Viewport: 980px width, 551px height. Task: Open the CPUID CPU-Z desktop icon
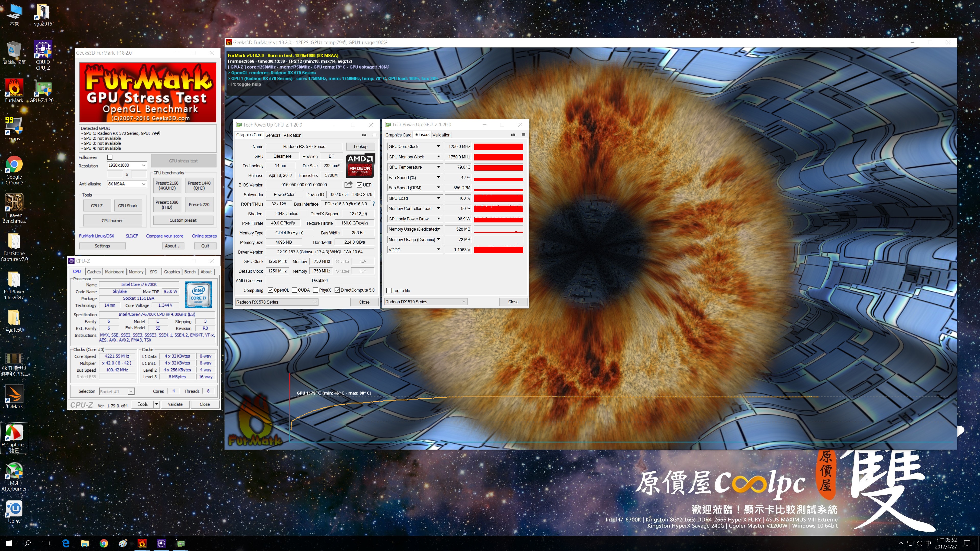[x=43, y=55]
